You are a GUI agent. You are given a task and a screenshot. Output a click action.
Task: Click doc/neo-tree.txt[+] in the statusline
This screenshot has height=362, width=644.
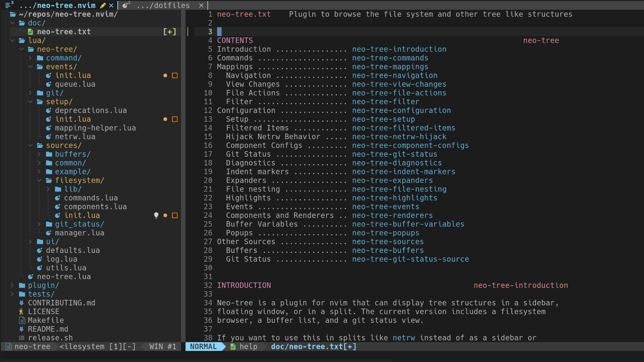pos(313,346)
